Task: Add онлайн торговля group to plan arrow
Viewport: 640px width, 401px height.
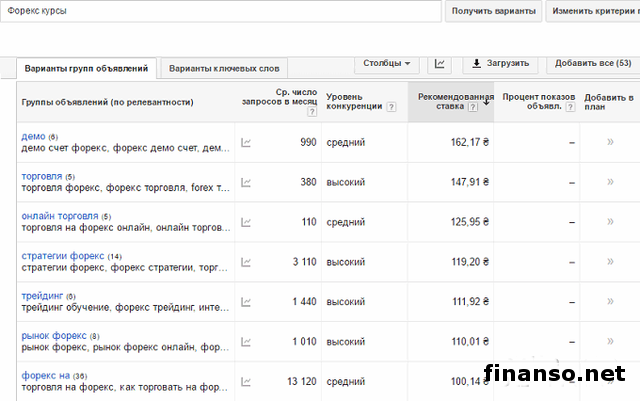Action: [609, 222]
